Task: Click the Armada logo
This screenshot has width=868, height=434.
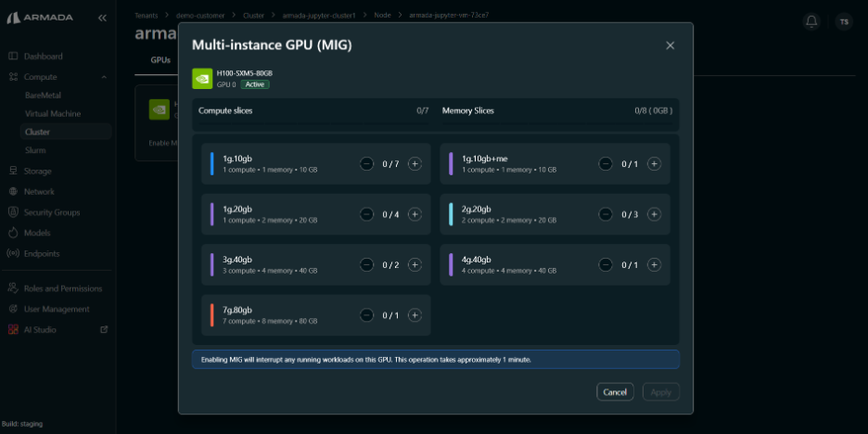Action: [40, 18]
